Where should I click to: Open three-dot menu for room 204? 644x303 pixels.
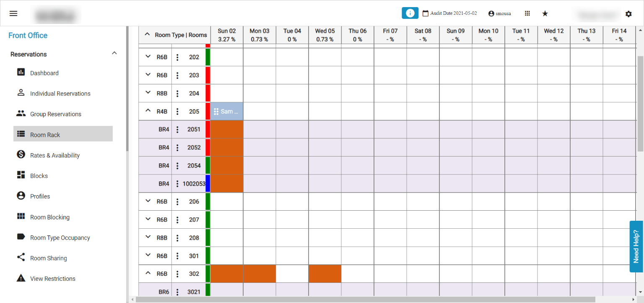click(x=177, y=93)
